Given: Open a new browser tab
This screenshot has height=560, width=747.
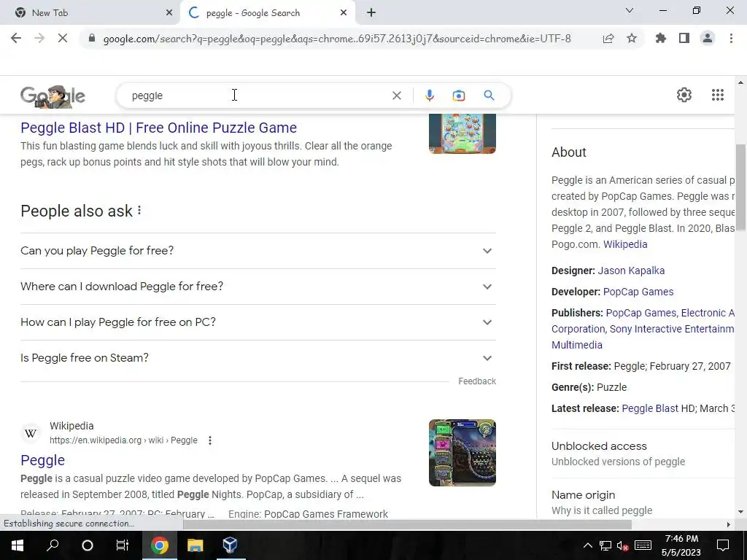Looking at the screenshot, I should click(371, 13).
